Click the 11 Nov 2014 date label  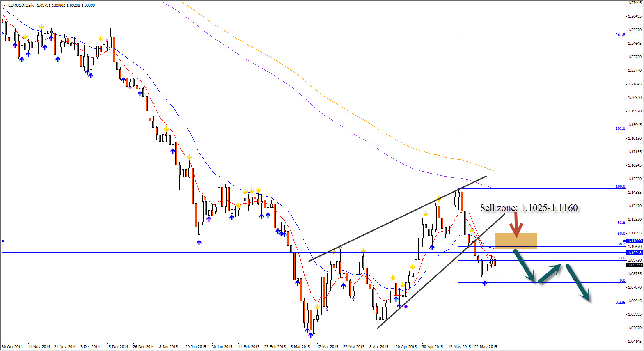pyautogui.click(x=39, y=347)
